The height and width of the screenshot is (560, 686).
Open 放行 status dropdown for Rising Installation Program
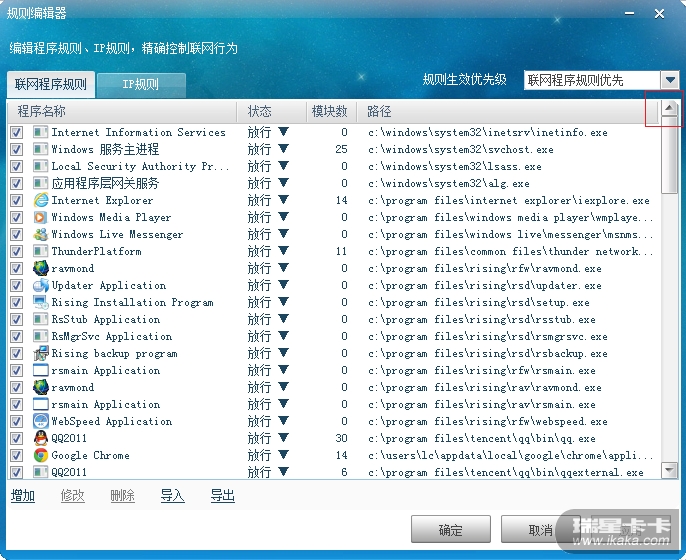click(284, 302)
